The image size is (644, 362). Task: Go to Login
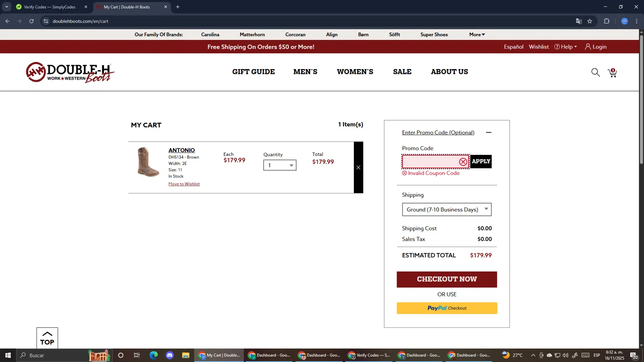(595, 47)
